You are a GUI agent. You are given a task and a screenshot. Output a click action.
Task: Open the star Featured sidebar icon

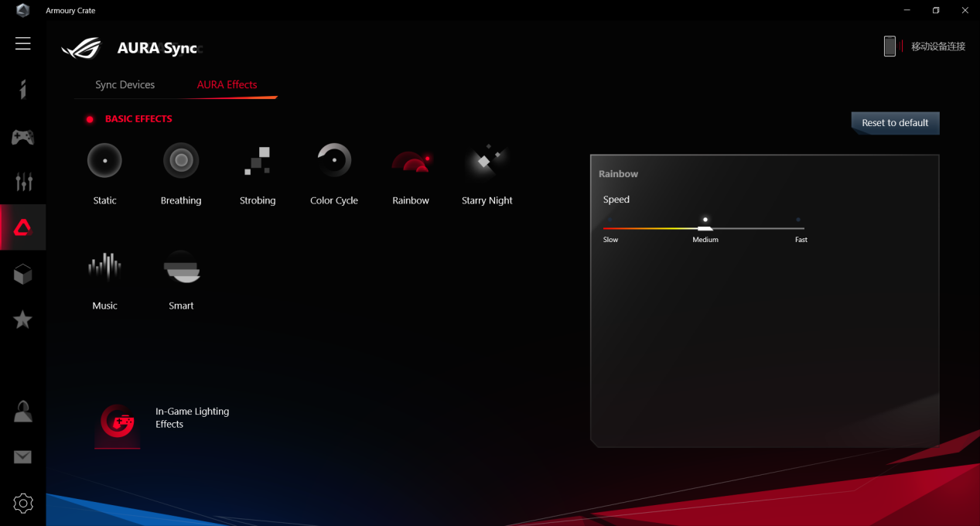point(23,319)
